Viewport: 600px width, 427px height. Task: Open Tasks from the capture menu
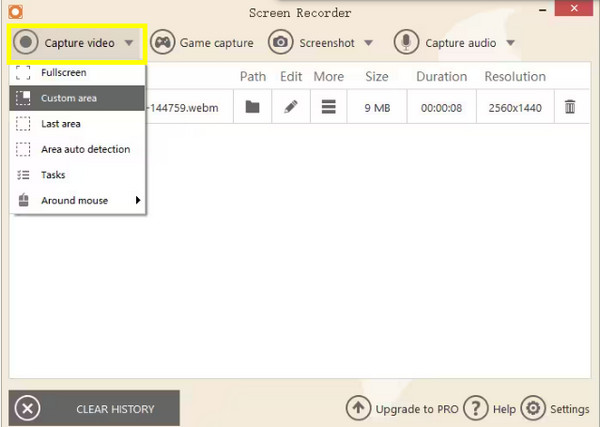(77, 175)
